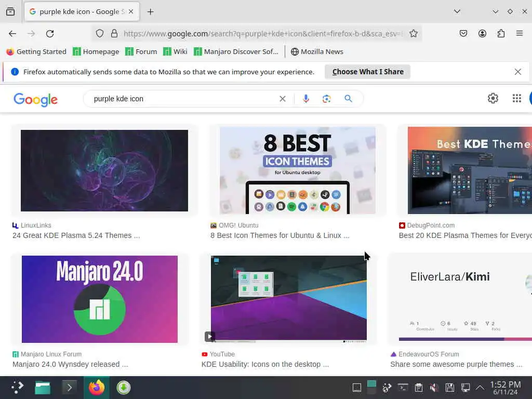Open the Extensions puzzle icon
The image size is (532, 399).
[x=501, y=34]
